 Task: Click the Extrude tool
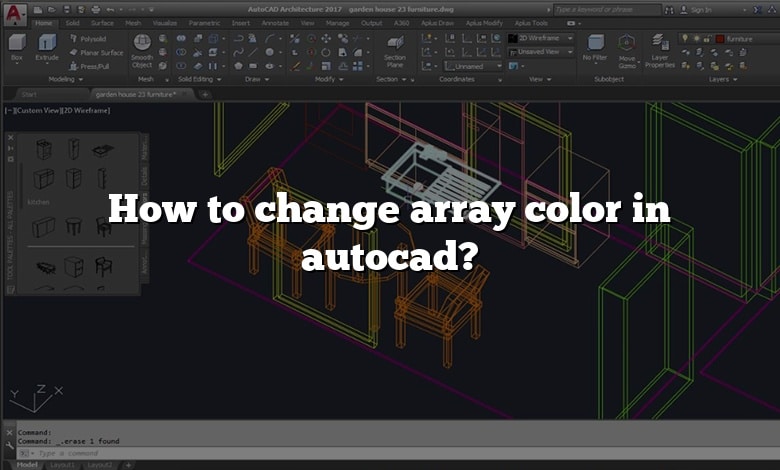tap(47, 46)
